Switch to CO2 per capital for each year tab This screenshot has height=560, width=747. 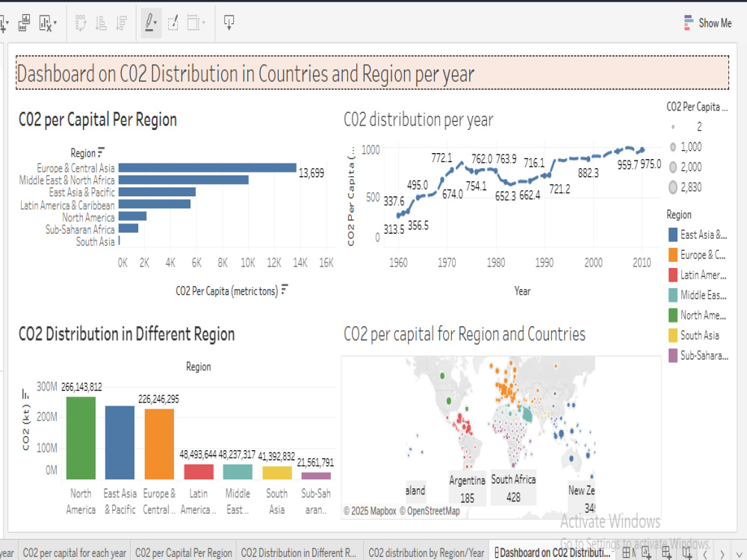coord(74,553)
